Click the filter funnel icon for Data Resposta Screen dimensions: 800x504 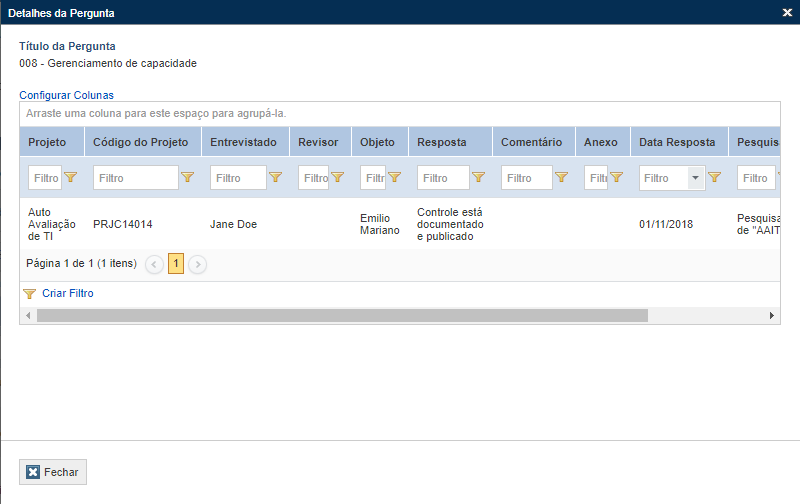pyautogui.click(x=714, y=177)
